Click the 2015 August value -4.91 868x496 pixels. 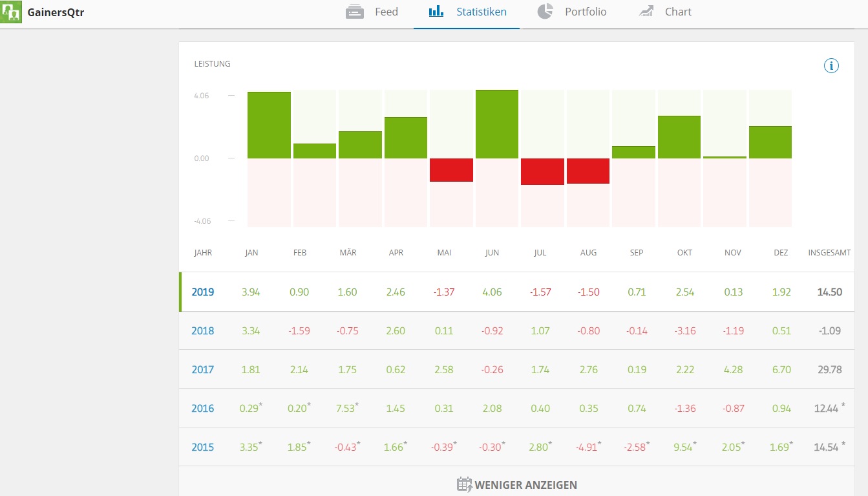[x=587, y=447]
